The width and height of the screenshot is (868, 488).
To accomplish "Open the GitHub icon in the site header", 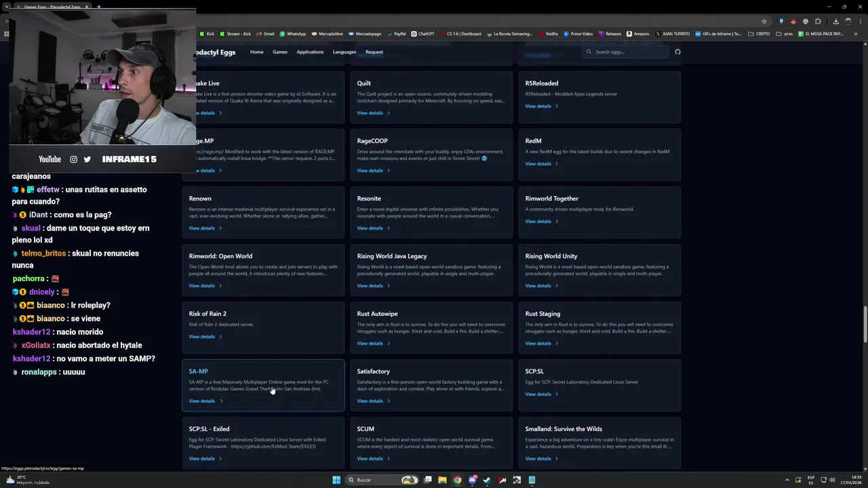I will tap(677, 52).
